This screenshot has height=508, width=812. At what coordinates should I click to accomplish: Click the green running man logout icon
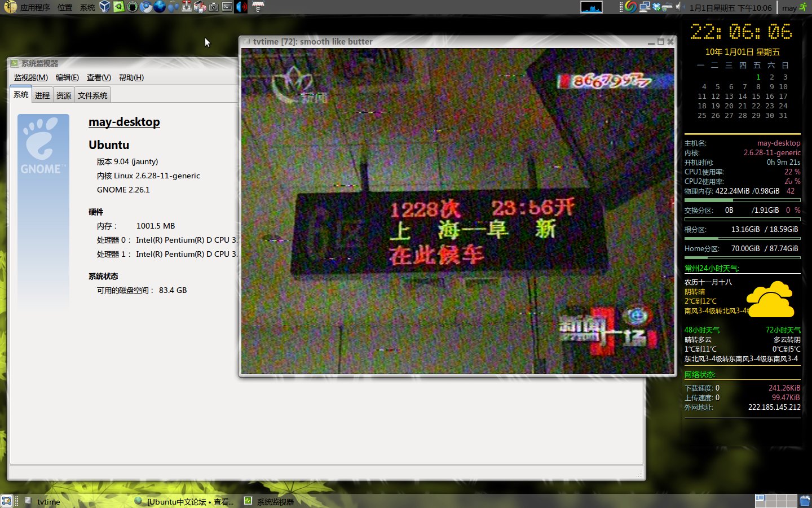tap(804, 7)
